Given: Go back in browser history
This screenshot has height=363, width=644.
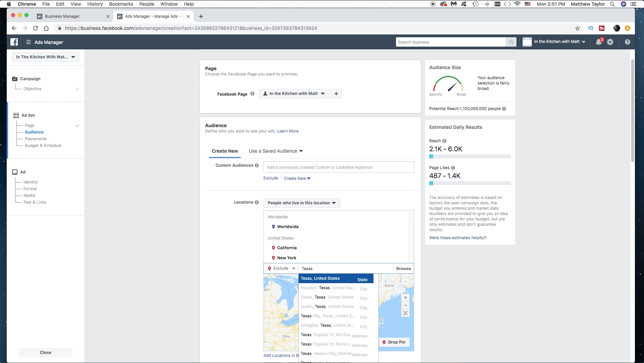Looking at the screenshot, I should point(14,28).
